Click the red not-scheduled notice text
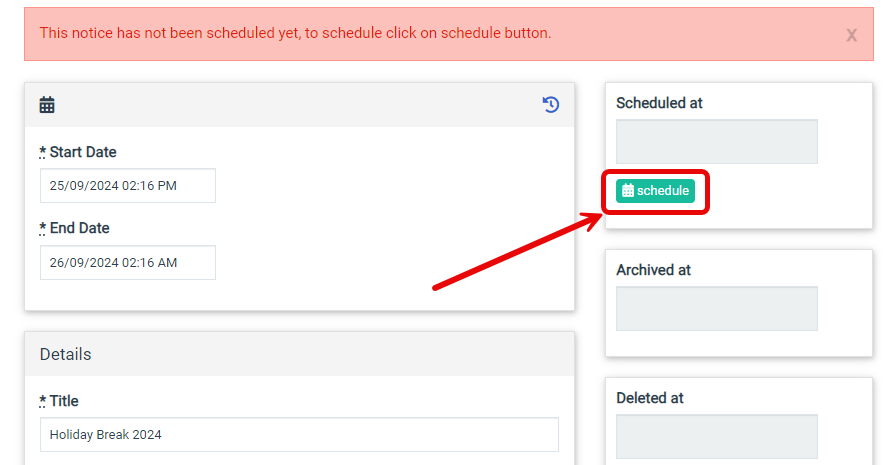Image resolution: width=886 pixels, height=465 pixels. click(x=295, y=33)
